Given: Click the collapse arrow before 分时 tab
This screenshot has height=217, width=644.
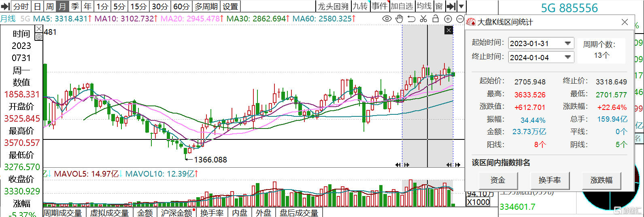Looking at the screenshot, I should 6,6.
